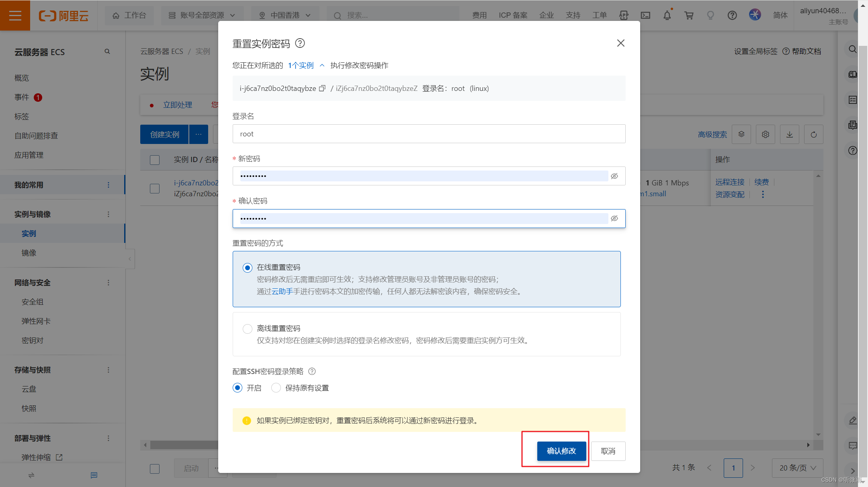Open 企业 in top navigation
Viewport: 868px width, 487px height.
[547, 15]
